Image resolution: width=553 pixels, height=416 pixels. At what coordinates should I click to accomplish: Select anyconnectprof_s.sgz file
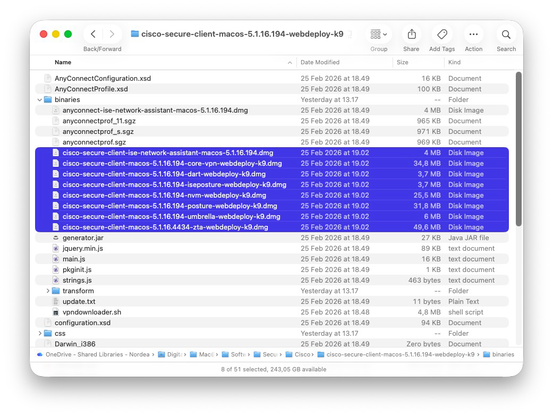(272, 131)
